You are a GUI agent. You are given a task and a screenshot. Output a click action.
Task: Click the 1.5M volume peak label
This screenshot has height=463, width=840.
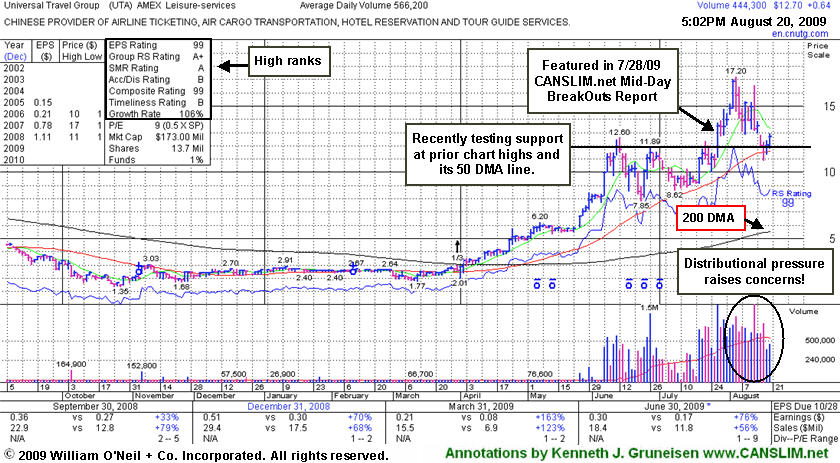coord(649,308)
